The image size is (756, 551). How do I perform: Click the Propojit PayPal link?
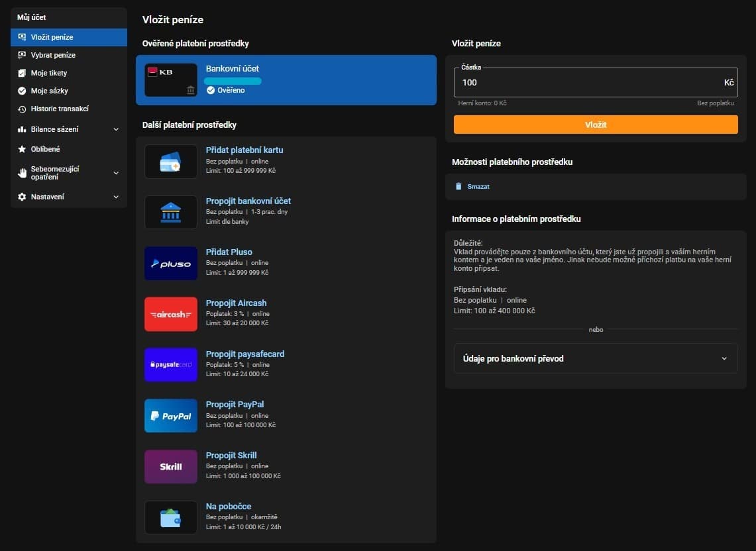(x=235, y=405)
